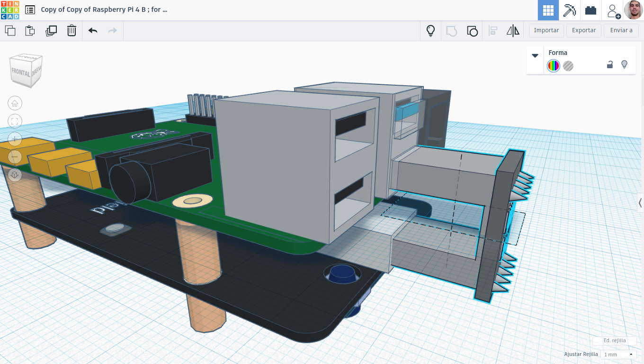This screenshot has width=644, height=364.
Task: Click the Duplicate and repeat icon
Action: (x=51, y=31)
